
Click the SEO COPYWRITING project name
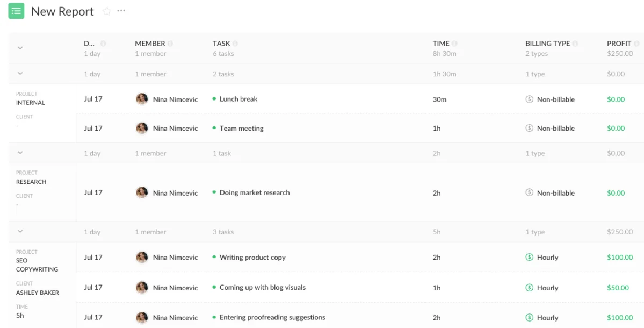[x=37, y=265]
